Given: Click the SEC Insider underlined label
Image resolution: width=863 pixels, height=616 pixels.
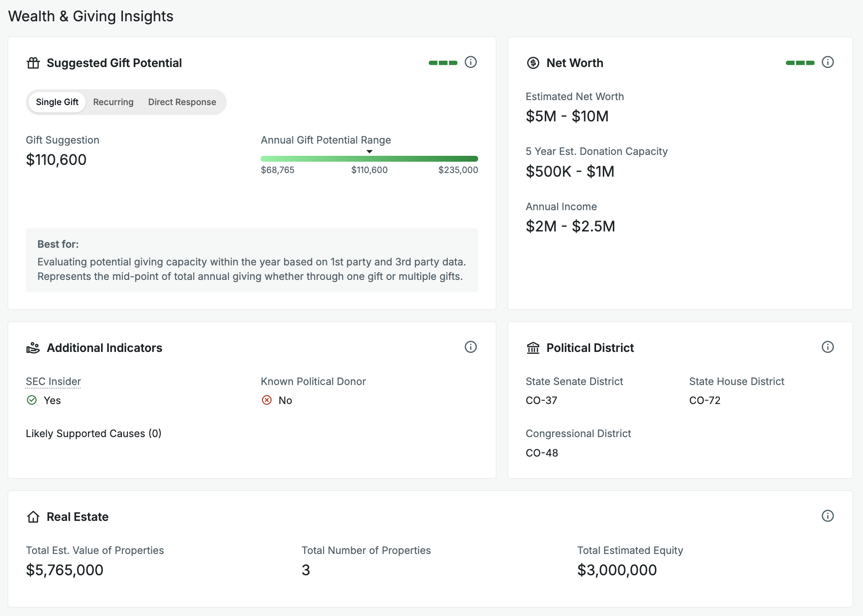Looking at the screenshot, I should (53, 381).
